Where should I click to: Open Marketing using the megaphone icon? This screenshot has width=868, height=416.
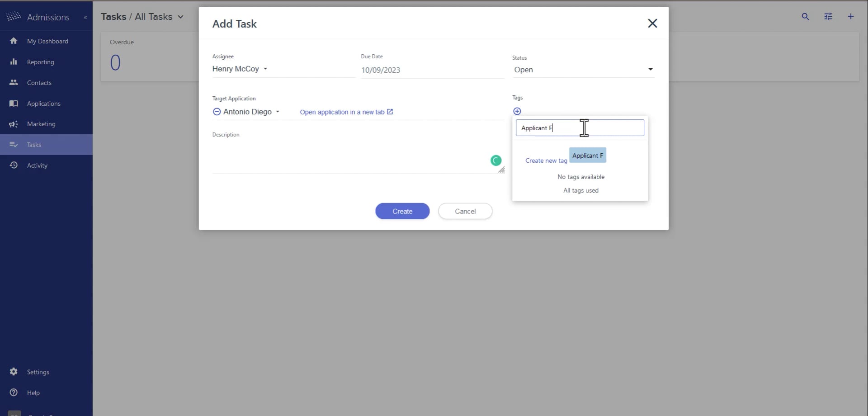[x=14, y=124]
